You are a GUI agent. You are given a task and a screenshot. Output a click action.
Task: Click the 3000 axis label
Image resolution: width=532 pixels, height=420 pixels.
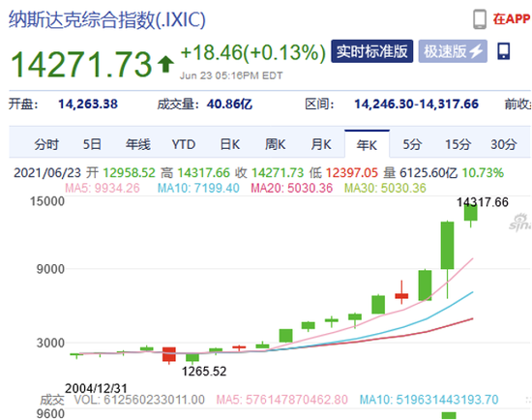click(50, 343)
